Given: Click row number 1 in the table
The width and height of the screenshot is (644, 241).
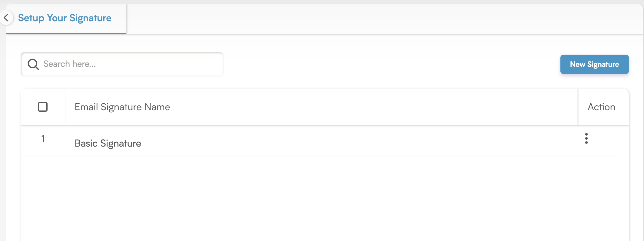Looking at the screenshot, I should (x=43, y=139).
